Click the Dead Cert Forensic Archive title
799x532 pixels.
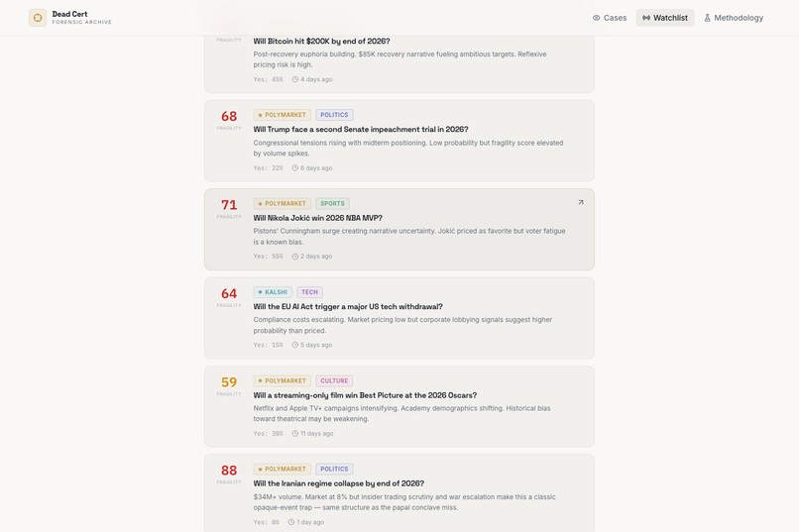click(81, 18)
